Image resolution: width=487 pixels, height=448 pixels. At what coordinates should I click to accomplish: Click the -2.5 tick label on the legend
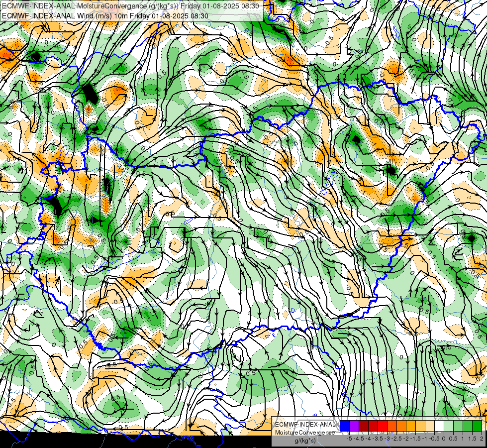click(x=396, y=439)
